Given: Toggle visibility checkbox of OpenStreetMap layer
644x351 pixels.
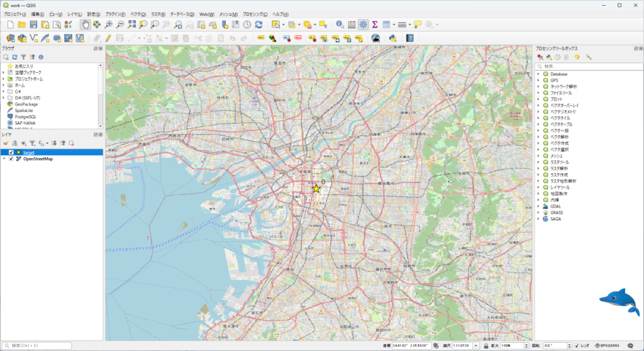Looking at the screenshot, I should point(11,159).
